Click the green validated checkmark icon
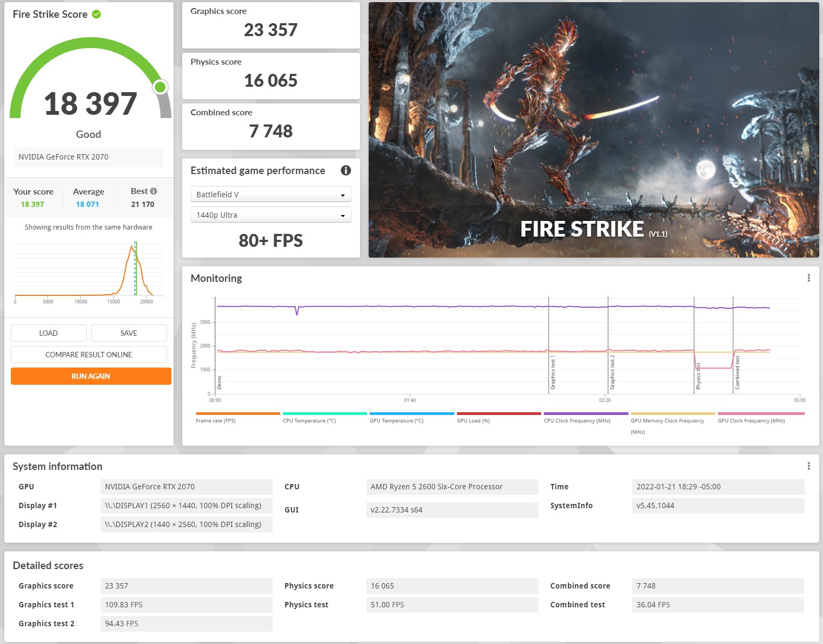The height and width of the screenshot is (644, 823). coord(96,14)
